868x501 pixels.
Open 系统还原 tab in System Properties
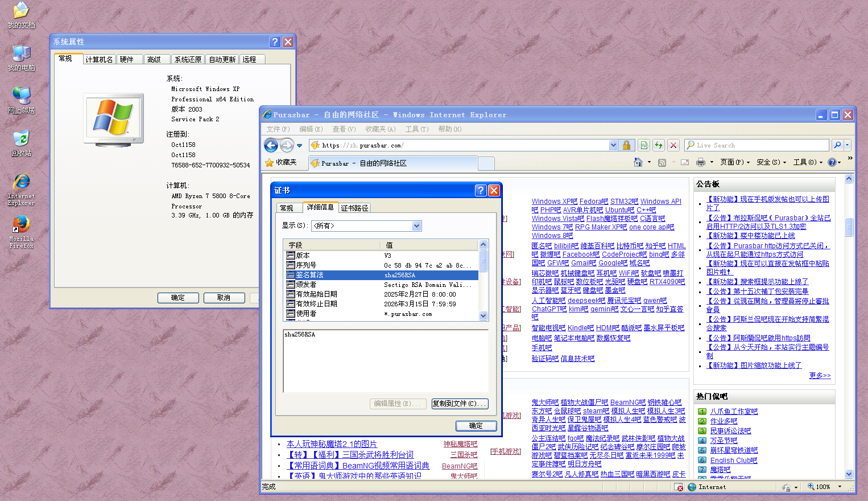point(188,59)
